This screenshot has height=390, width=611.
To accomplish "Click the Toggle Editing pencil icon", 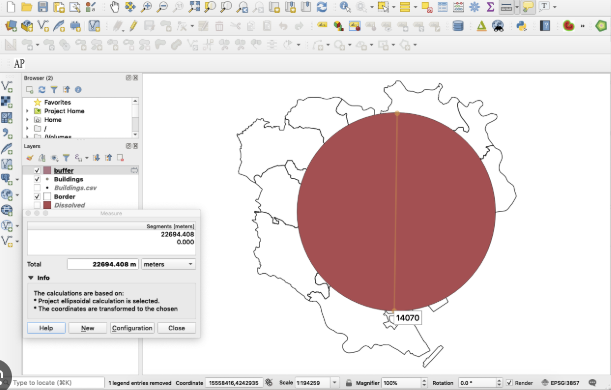I will coord(133,26).
